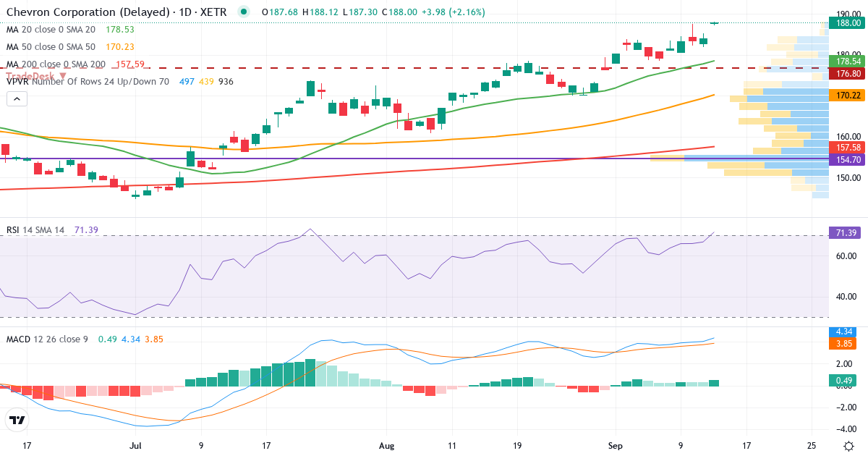Viewport: 868px width, 456px height.
Task: Click the +3.98 (+2.16%) change value
Action: click(453, 12)
